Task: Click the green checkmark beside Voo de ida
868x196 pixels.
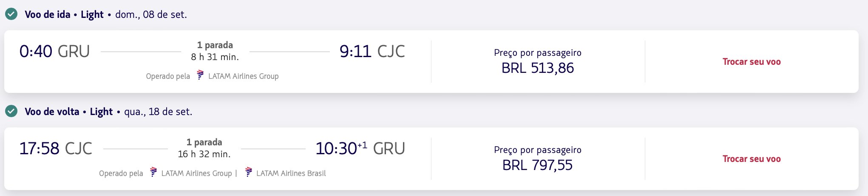Action: pos(11,14)
